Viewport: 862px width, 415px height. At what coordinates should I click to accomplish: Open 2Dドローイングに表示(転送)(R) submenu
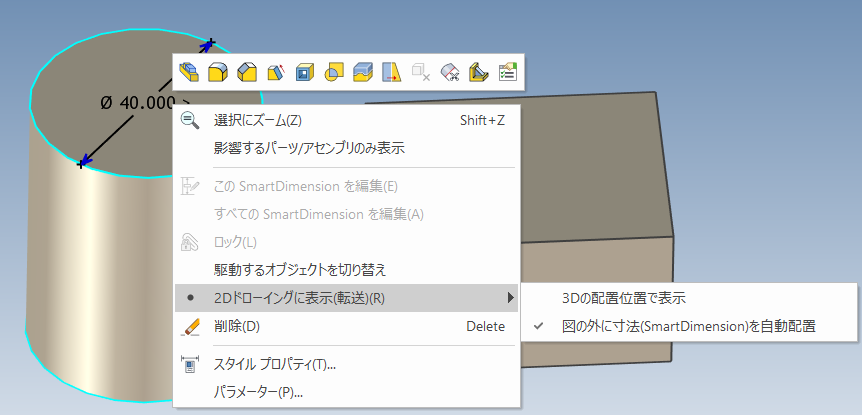click(346, 298)
